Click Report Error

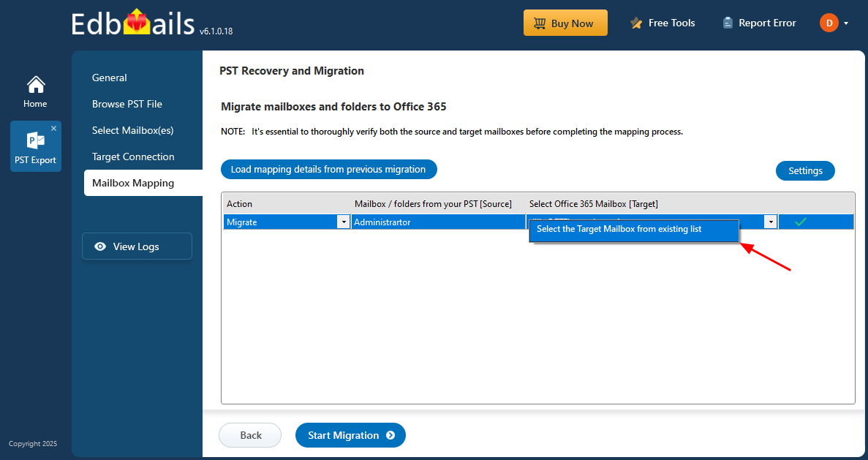[760, 23]
